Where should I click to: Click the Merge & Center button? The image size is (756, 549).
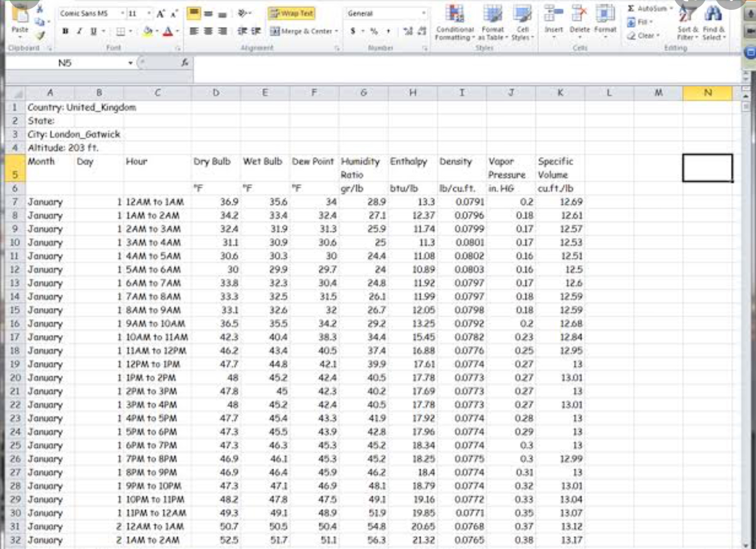[301, 31]
